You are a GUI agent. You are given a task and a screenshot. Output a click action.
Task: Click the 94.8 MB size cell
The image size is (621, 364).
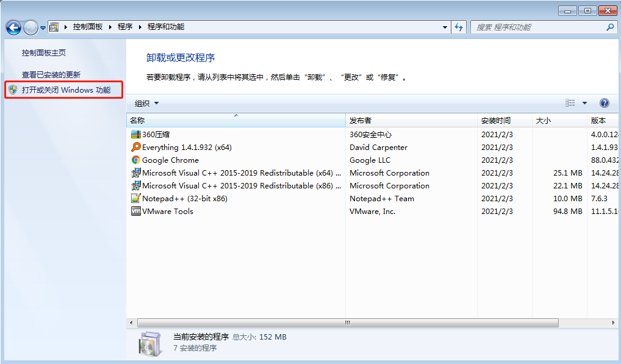click(x=568, y=212)
